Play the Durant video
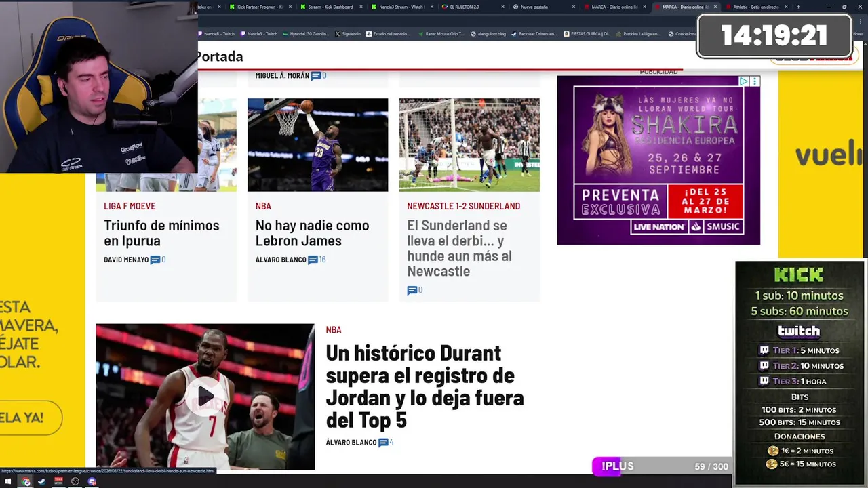The image size is (868, 488). (205, 396)
